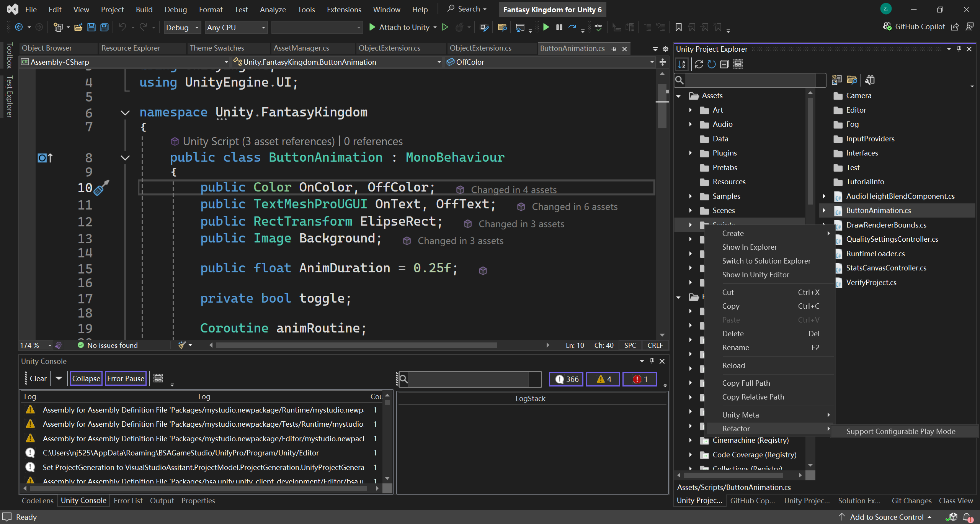Click Clear button in Unity Console

38,378
